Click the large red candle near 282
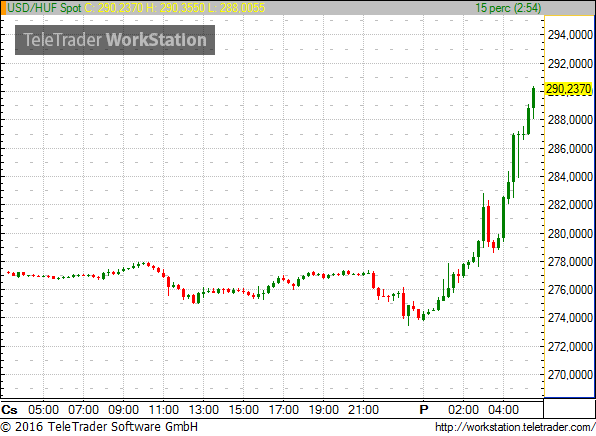 coord(488,223)
